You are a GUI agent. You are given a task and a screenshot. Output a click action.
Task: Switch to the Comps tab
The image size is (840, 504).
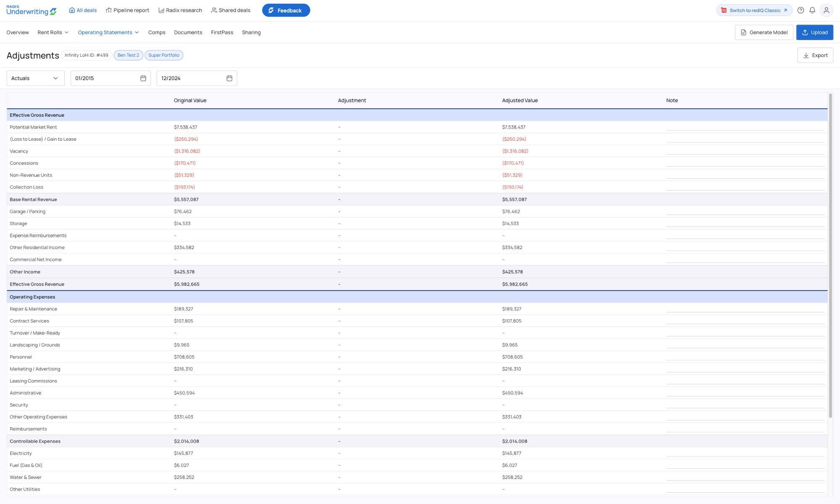click(157, 33)
